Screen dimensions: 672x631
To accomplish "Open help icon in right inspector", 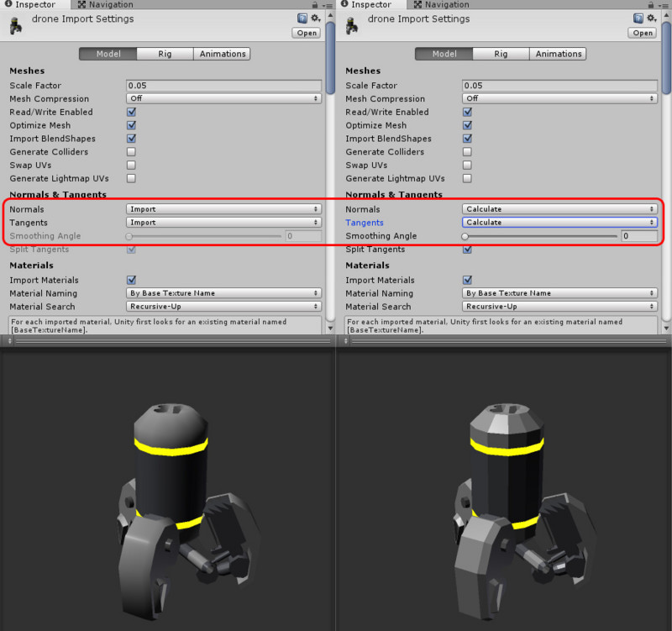I will click(638, 18).
